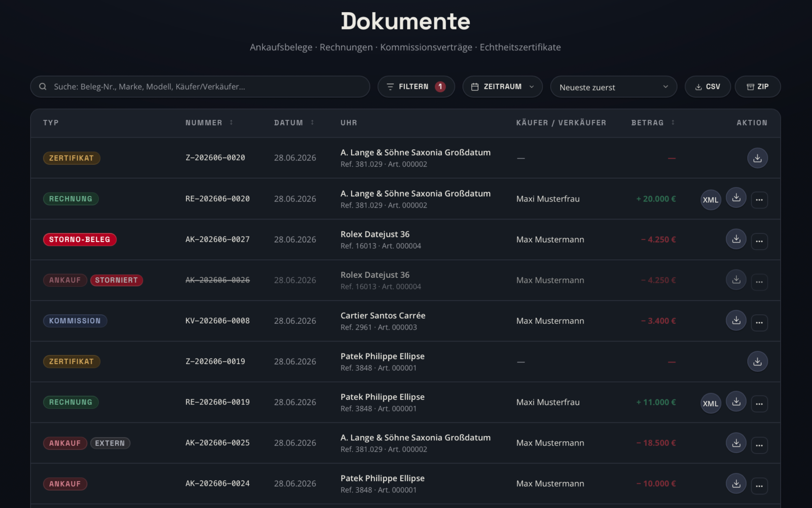
Task: Export the list as CSV
Action: point(707,87)
